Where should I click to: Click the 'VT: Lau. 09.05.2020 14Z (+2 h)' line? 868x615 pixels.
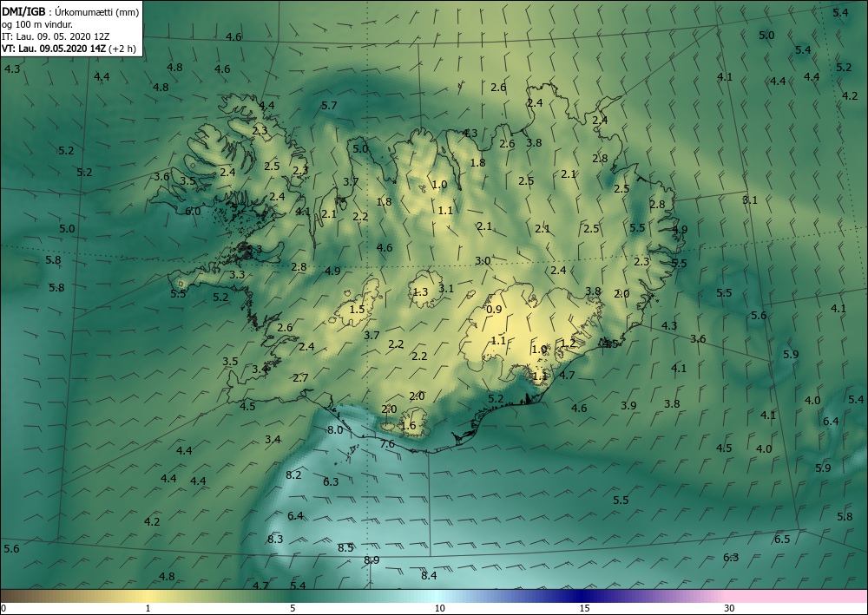tap(69, 49)
